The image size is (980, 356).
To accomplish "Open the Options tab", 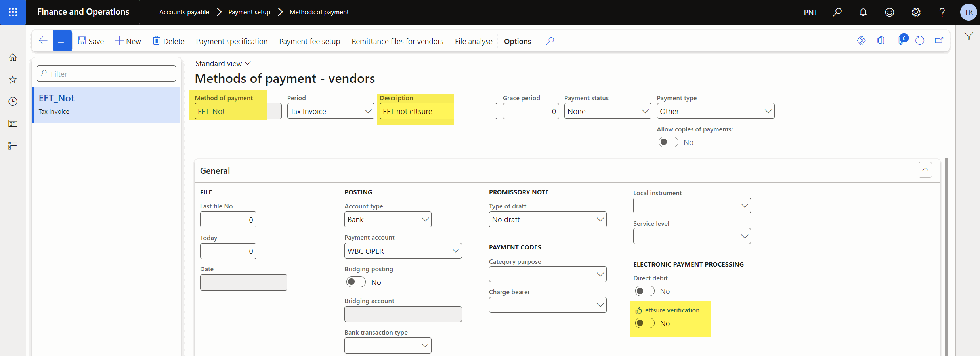I will [x=518, y=41].
